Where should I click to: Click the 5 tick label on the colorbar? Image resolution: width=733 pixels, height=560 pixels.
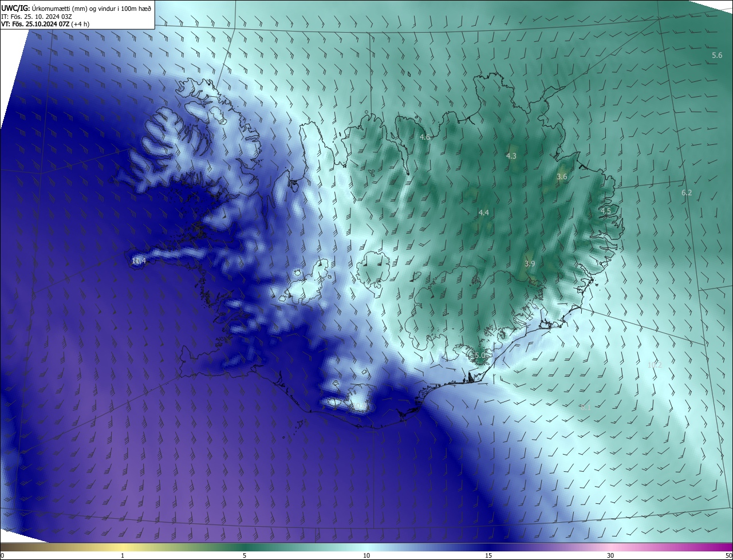(245, 556)
